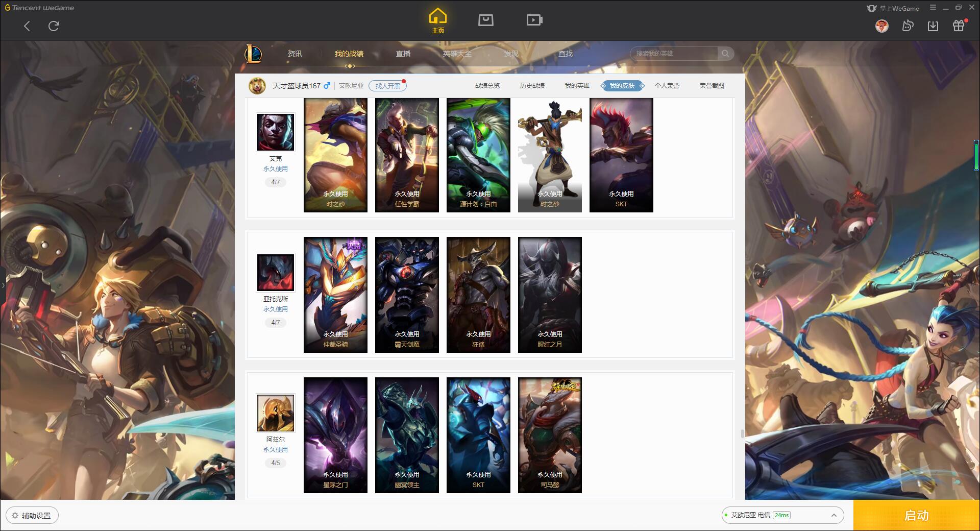This screenshot has width=980, height=531.
Task: Open the store icon in top navigation
Action: tap(486, 20)
